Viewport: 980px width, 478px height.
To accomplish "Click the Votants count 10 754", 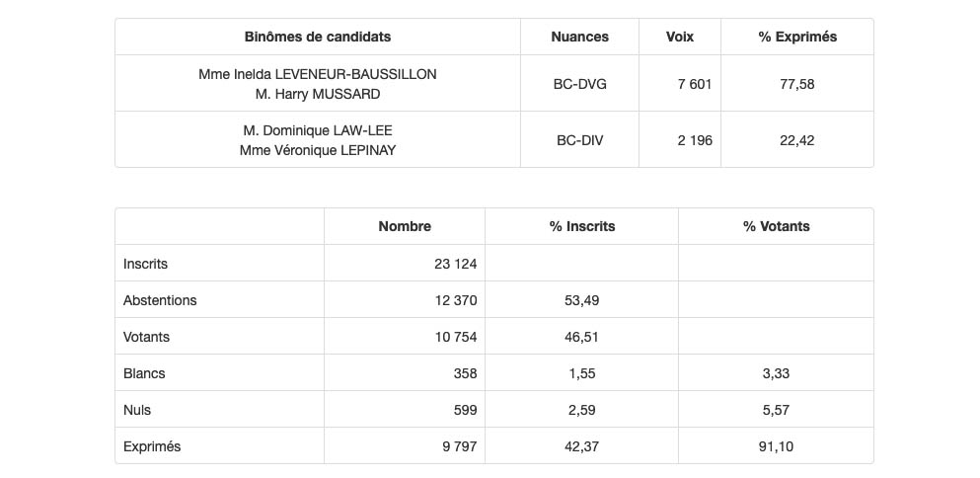I will click(x=455, y=337).
